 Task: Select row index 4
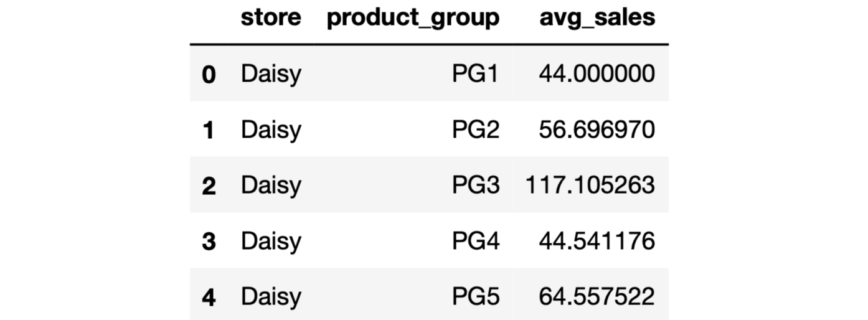(x=209, y=296)
